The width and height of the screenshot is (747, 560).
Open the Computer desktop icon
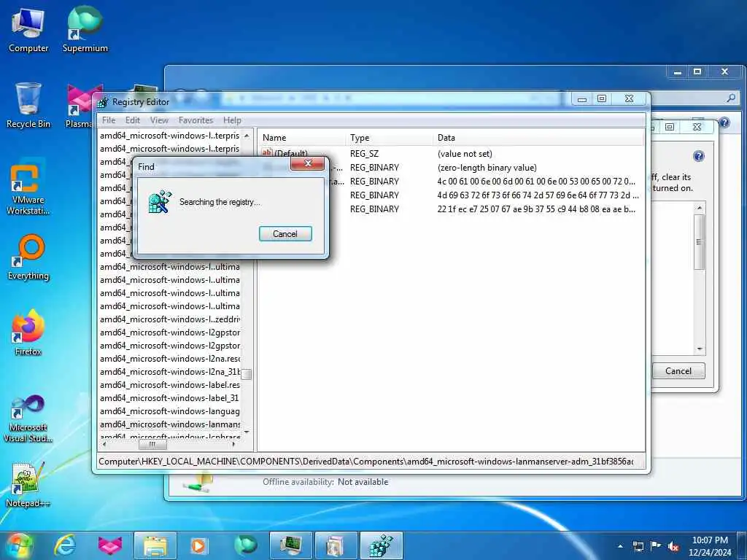(x=28, y=30)
